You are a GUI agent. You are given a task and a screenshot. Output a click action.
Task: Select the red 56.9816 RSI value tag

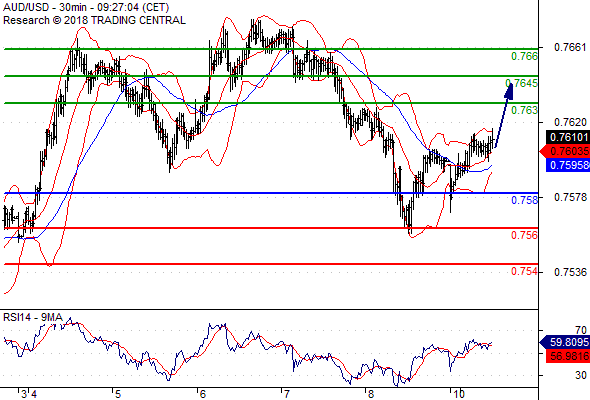(568, 356)
